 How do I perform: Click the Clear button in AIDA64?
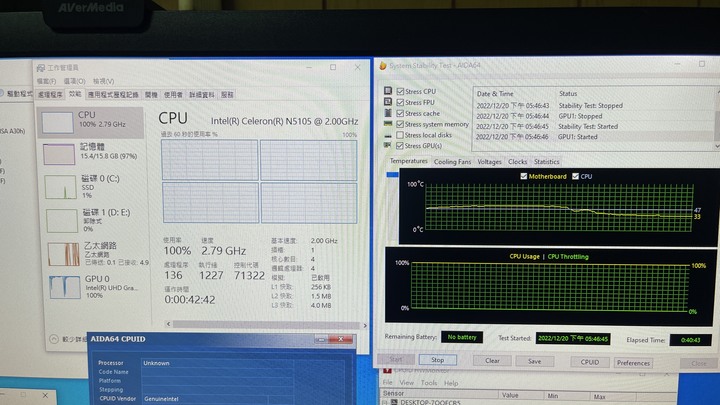[x=492, y=360]
